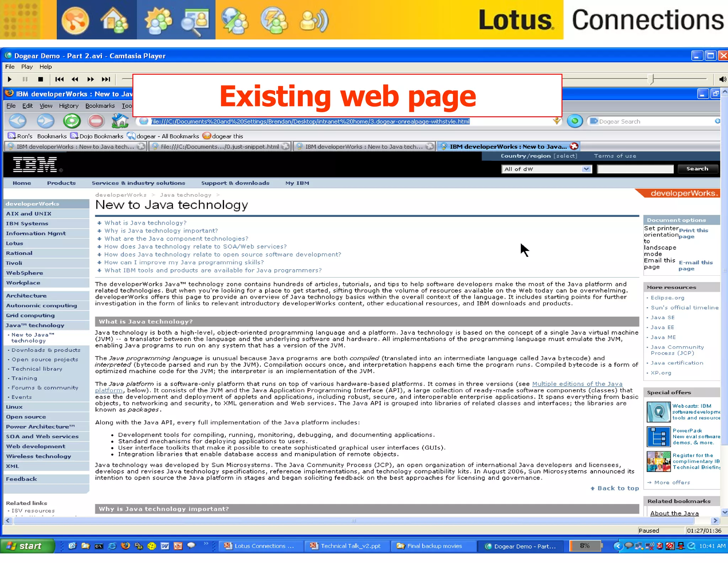Viewport: 728px width, 563px height.
Task: Click the vertical scrollbar down arrow
Action: pos(724,512)
